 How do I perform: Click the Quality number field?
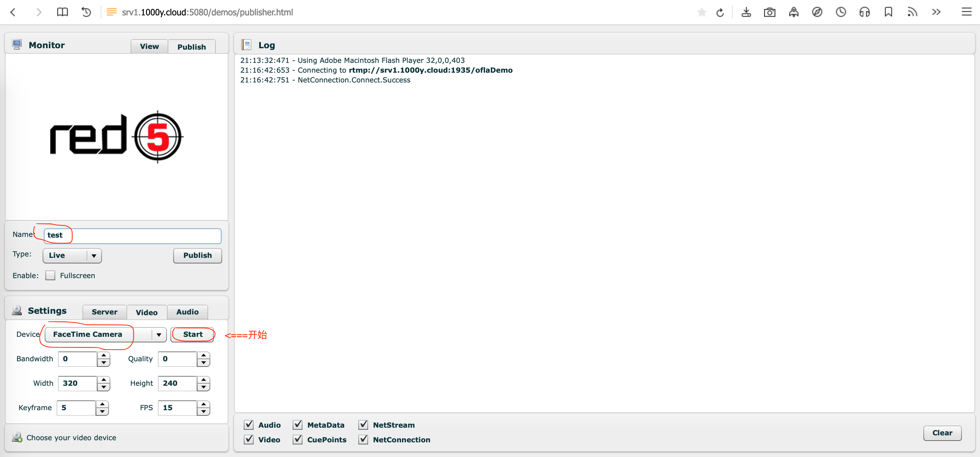coord(178,359)
